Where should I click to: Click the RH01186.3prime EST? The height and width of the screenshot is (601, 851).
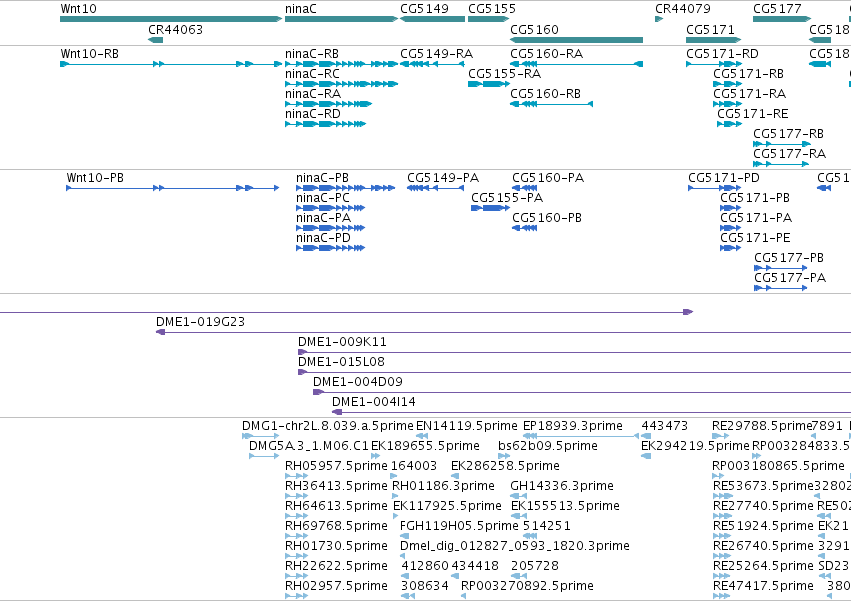(x=395, y=496)
